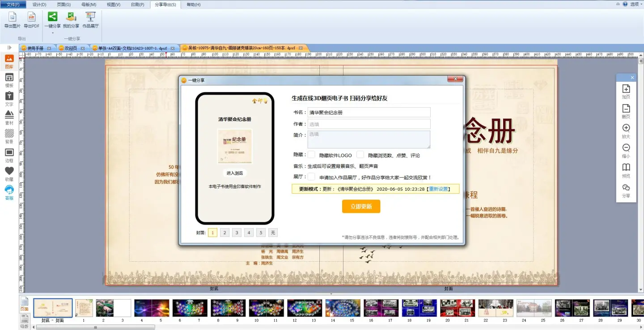This screenshot has height=330, width=644.
Task: Close the 一键分享 dialog
Action: coord(455,79)
